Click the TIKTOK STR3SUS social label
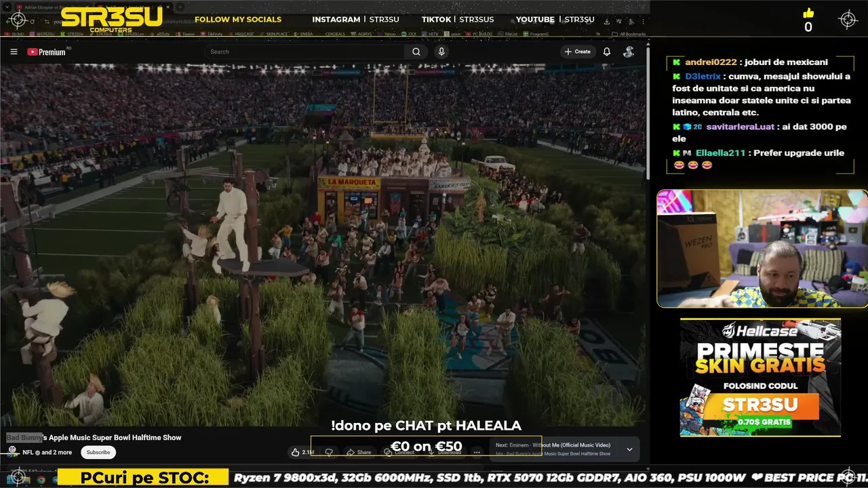 tap(458, 19)
